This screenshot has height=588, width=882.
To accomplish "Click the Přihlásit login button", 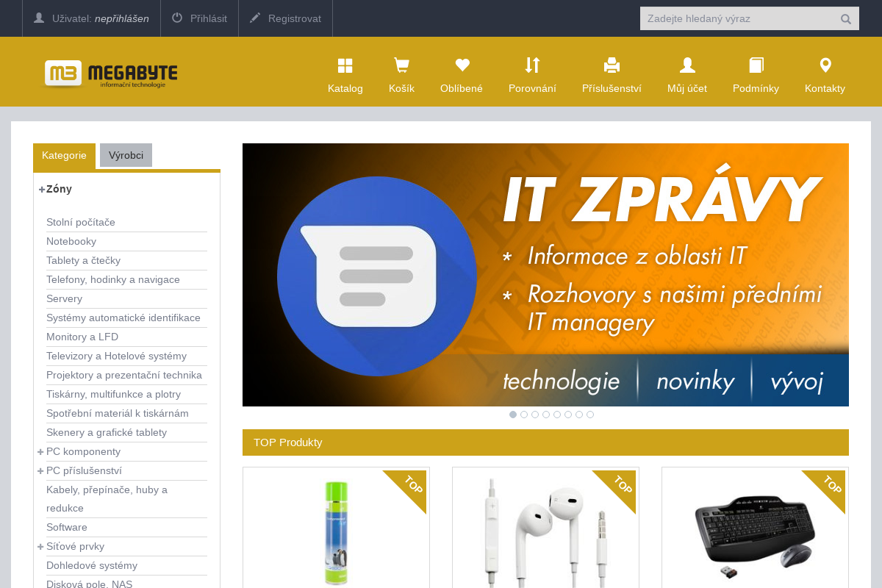I will 199,18.
